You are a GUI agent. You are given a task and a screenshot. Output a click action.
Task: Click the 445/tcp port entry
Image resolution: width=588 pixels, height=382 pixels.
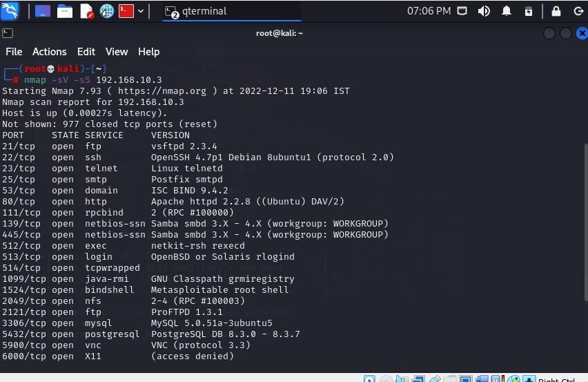(x=21, y=235)
